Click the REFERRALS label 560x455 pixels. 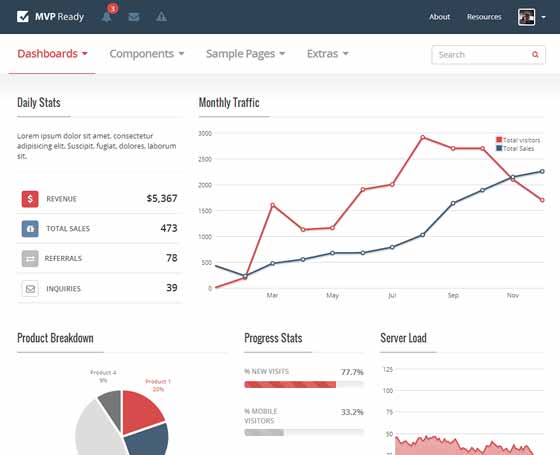click(63, 259)
